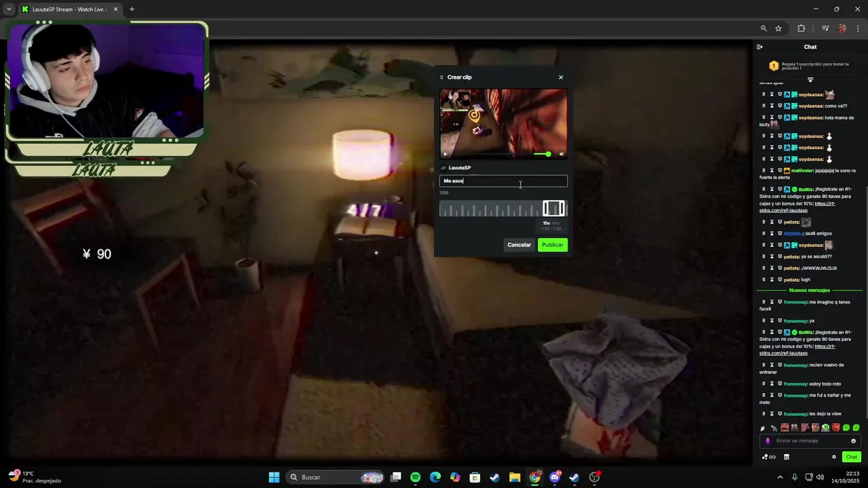Open Microsoft Store from the taskbar

[475, 477]
